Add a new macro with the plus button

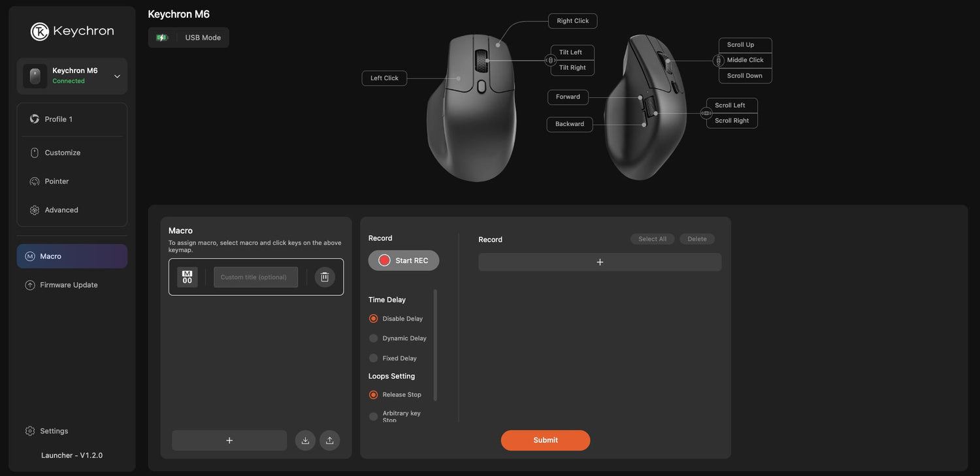(x=229, y=441)
